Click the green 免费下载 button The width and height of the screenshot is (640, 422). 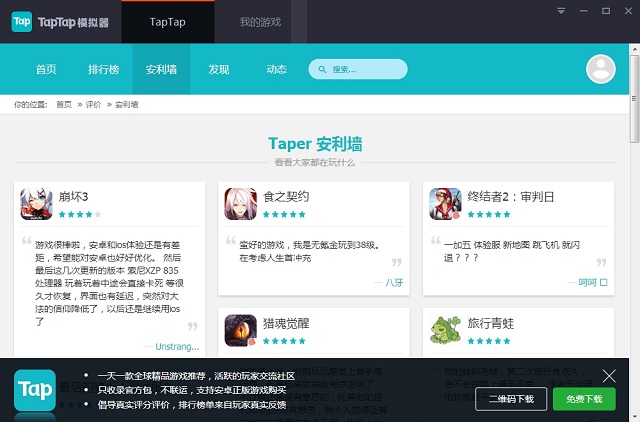pos(584,399)
